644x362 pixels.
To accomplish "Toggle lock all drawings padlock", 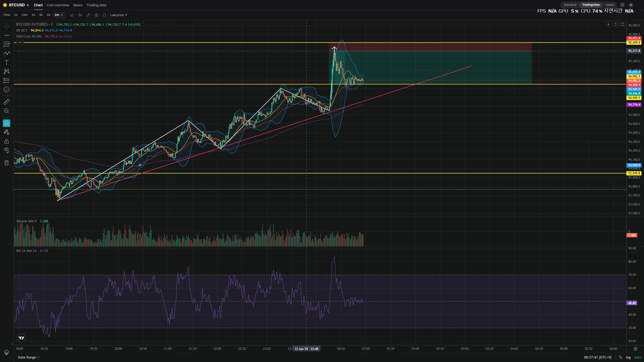I will pyautogui.click(x=6, y=141).
